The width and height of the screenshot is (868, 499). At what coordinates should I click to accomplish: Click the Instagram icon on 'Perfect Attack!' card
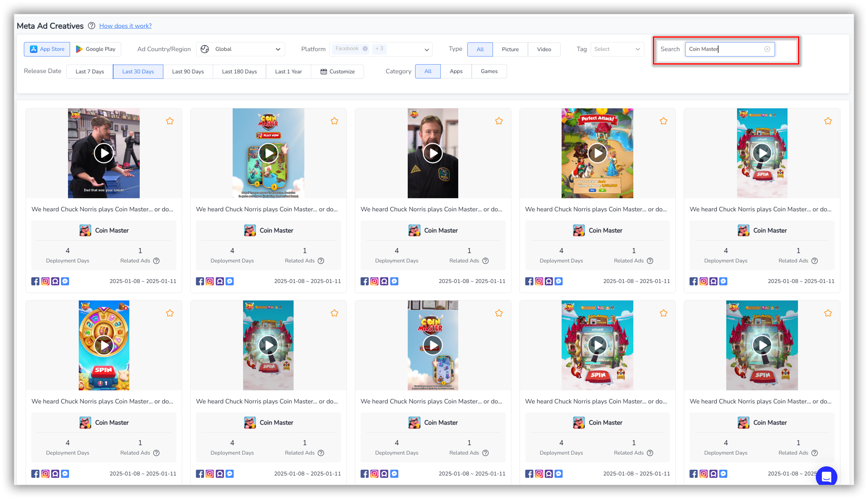(x=539, y=281)
